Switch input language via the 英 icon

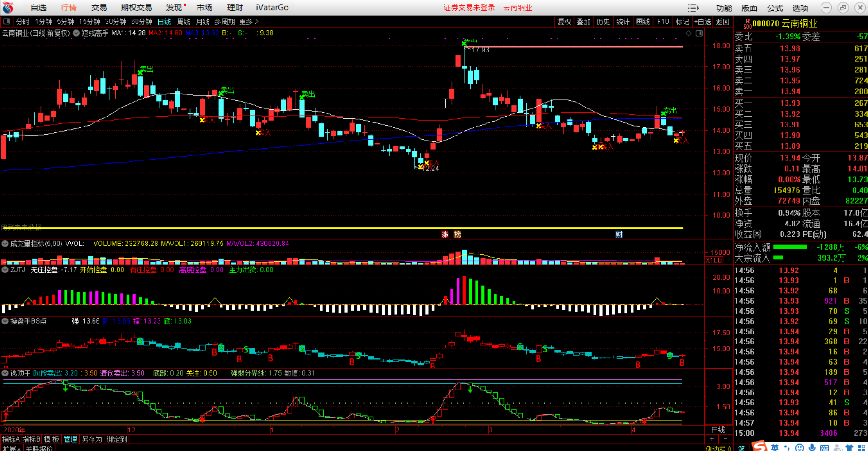[775, 447]
